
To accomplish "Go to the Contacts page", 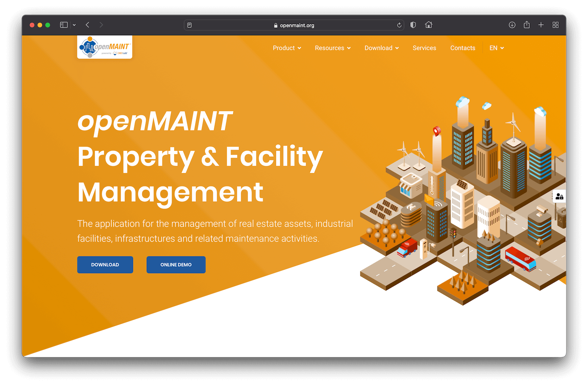I will pyautogui.click(x=463, y=48).
